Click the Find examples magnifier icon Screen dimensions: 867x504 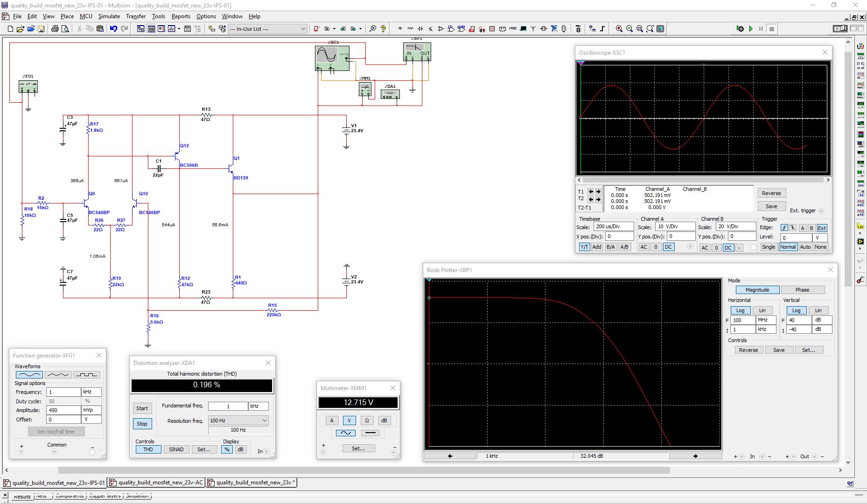[372, 29]
